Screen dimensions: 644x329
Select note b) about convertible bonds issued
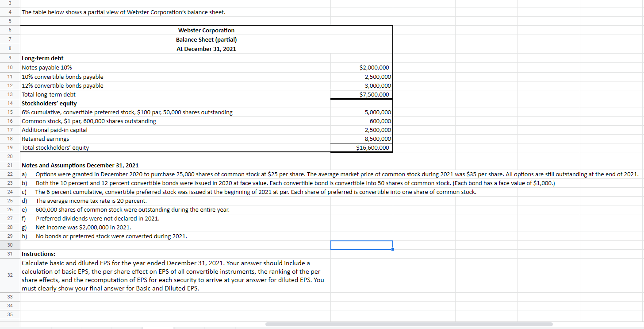coord(288,183)
